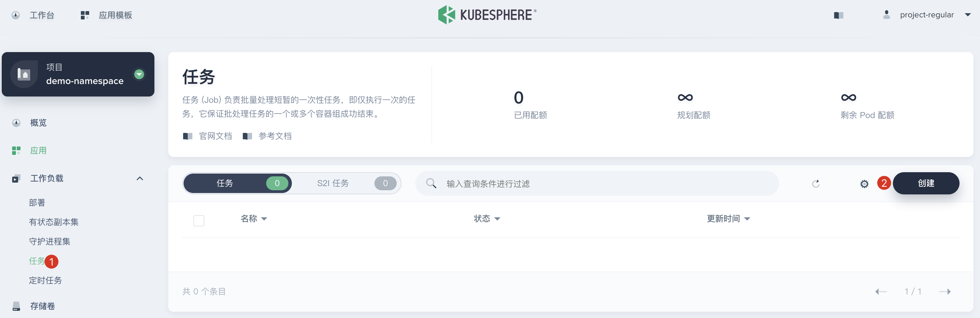Select the 任务 tab
Screen dimensions: 980x318
(x=237, y=183)
